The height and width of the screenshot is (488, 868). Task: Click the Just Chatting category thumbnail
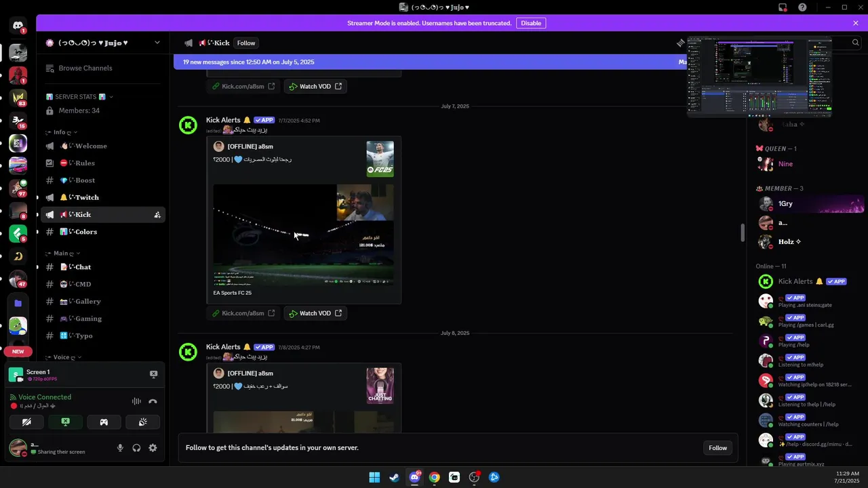tap(380, 386)
